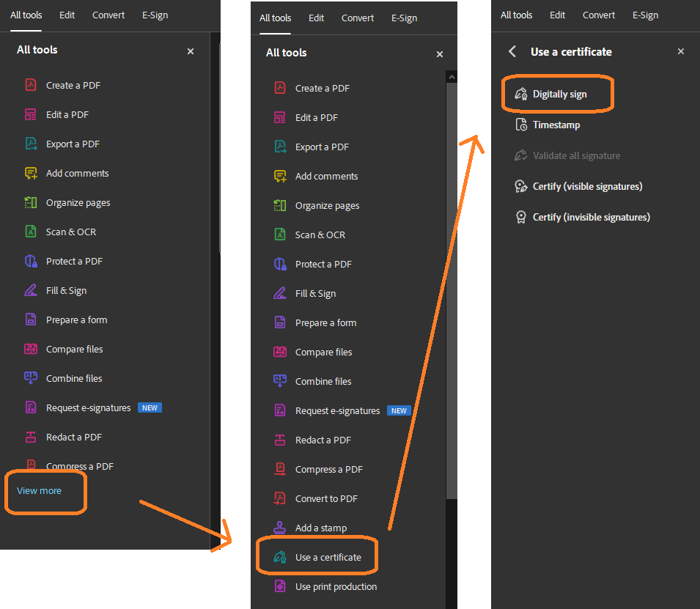Click the Certify (visible signatures) label
This screenshot has height=609, width=700.
point(587,186)
